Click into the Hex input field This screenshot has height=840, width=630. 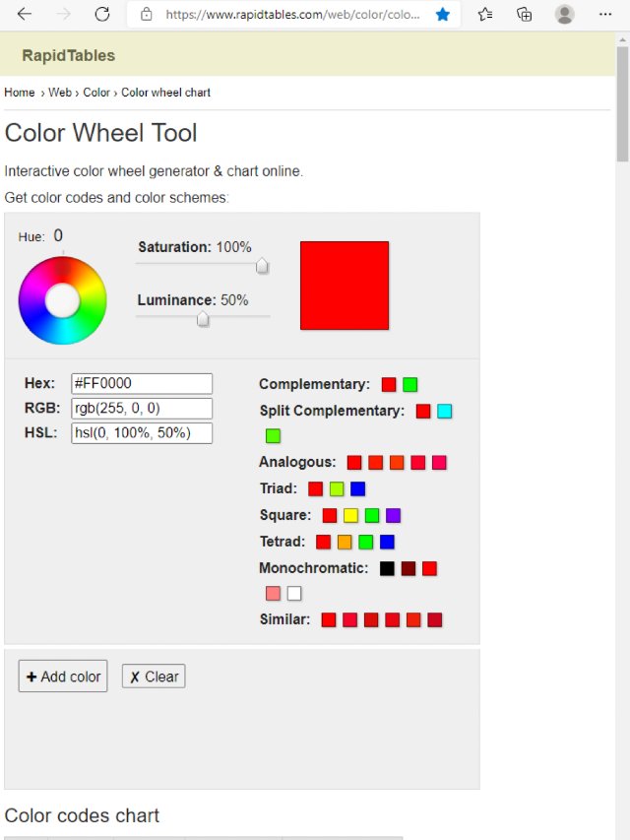click(x=142, y=384)
